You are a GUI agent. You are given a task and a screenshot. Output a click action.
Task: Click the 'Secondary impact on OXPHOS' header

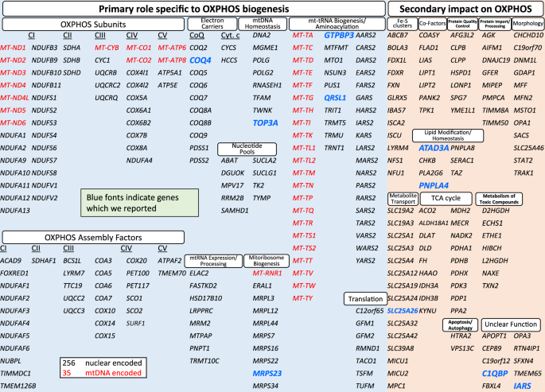465,9
